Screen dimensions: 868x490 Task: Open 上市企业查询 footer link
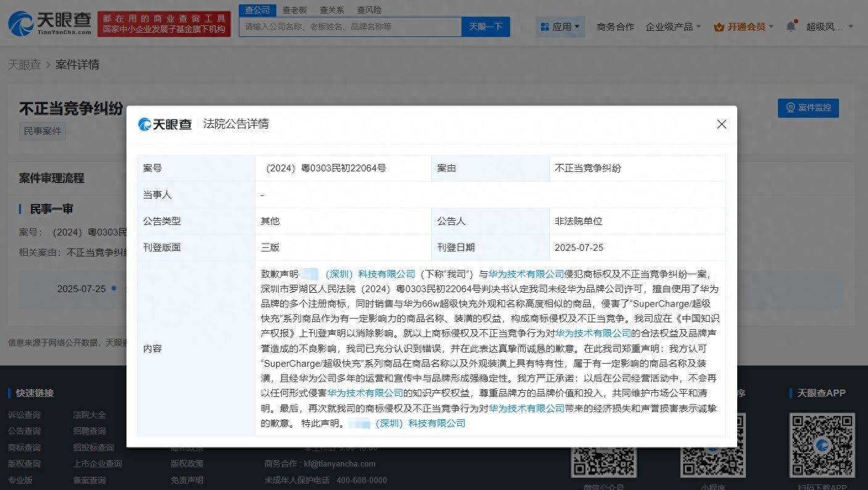pyautogui.click(x=97, y=463)
